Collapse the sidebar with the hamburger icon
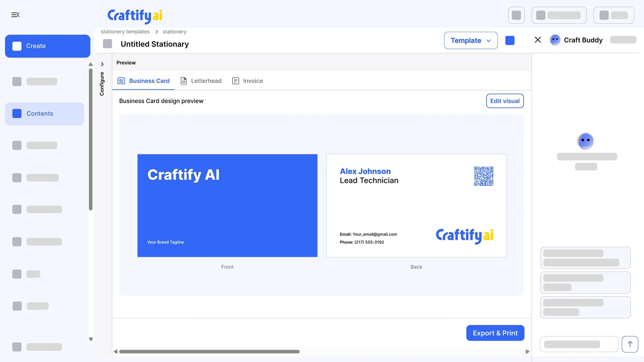The height and width of the screenshot is (362, 644). [15, 15]
